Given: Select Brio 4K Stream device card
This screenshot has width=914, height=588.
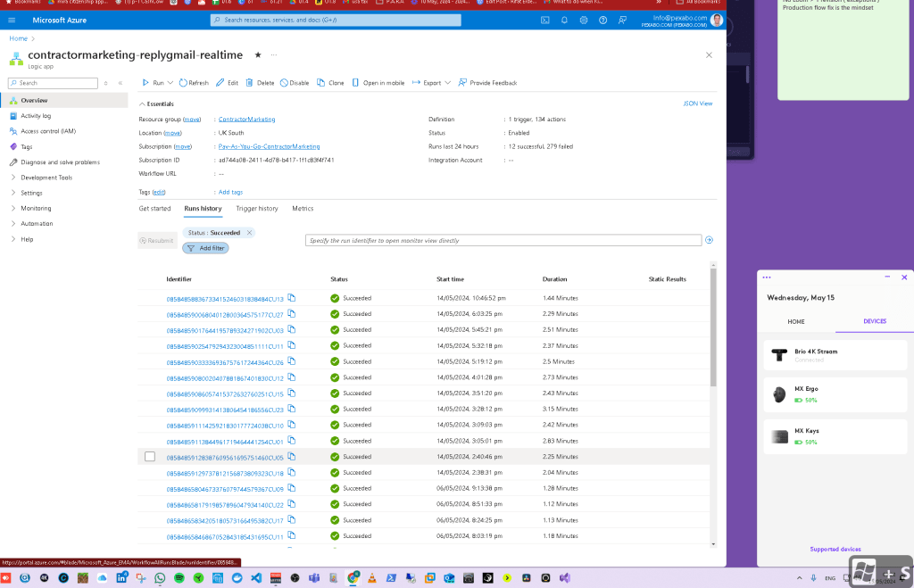Looking at the screenshot, I should [x=835, y=355].
